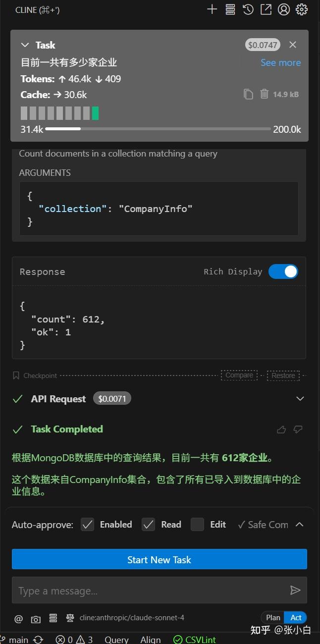Open the account profile icon

pyautogui.click(x=284, y=9)
